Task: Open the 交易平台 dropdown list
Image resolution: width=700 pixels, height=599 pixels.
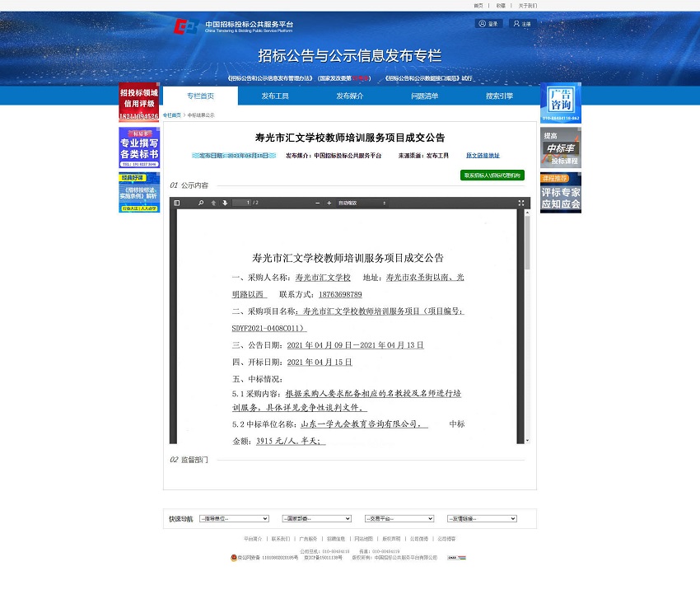Action: pyautogui.click(x=399, y=519)
